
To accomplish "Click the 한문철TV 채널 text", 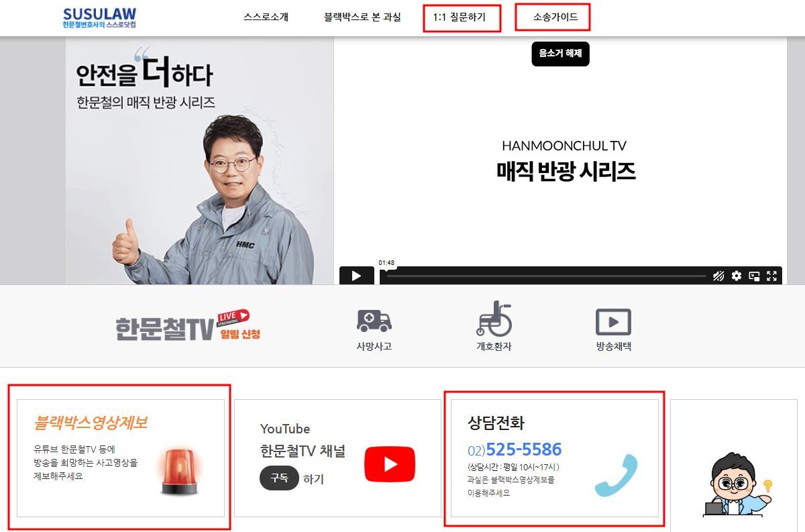I will pos(303,451).
